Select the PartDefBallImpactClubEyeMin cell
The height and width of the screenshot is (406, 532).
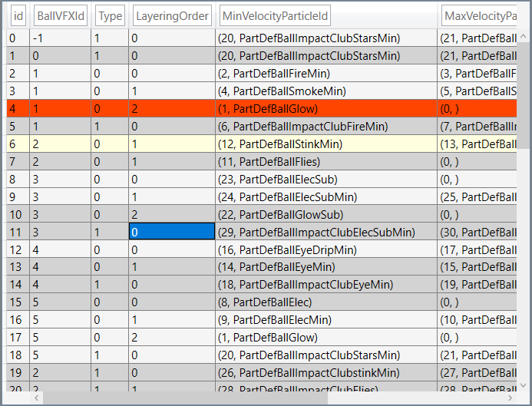[326, 284]
